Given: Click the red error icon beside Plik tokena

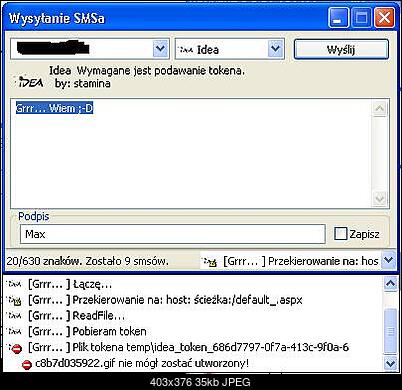Looking at the screenshot, I should tap(16, 349).
